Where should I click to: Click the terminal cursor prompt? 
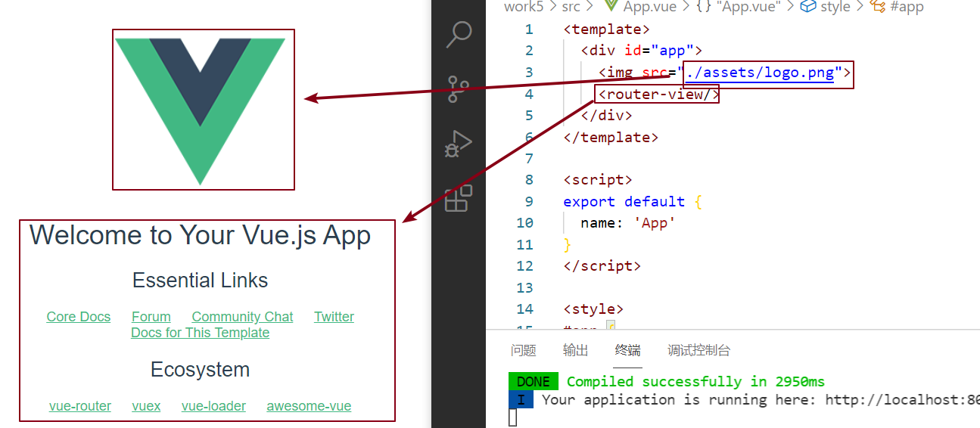pyautogui.click(x=512, y=417)
